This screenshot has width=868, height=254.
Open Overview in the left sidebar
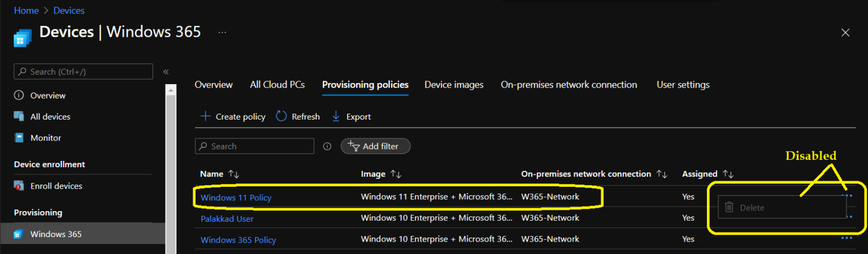point(48,95)
